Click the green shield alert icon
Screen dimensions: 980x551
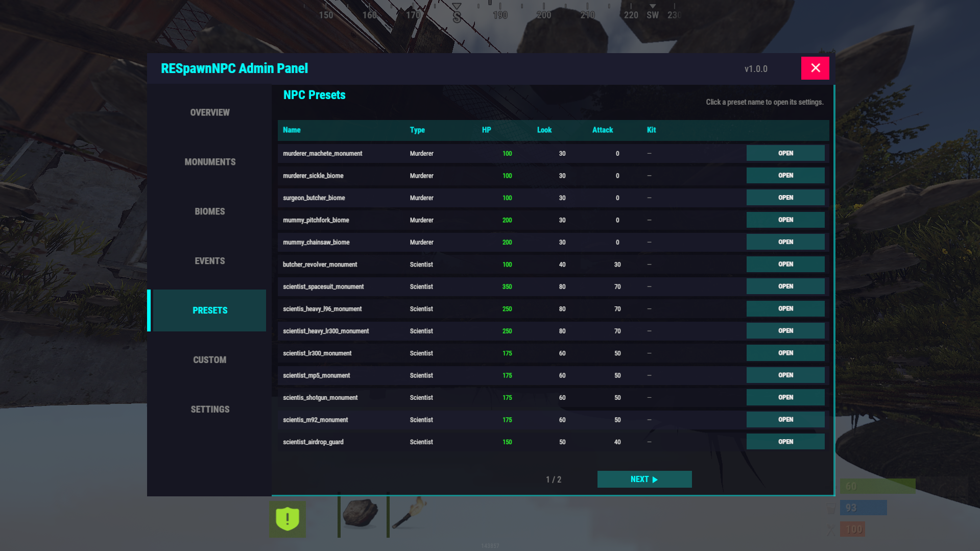coord(288,519)
